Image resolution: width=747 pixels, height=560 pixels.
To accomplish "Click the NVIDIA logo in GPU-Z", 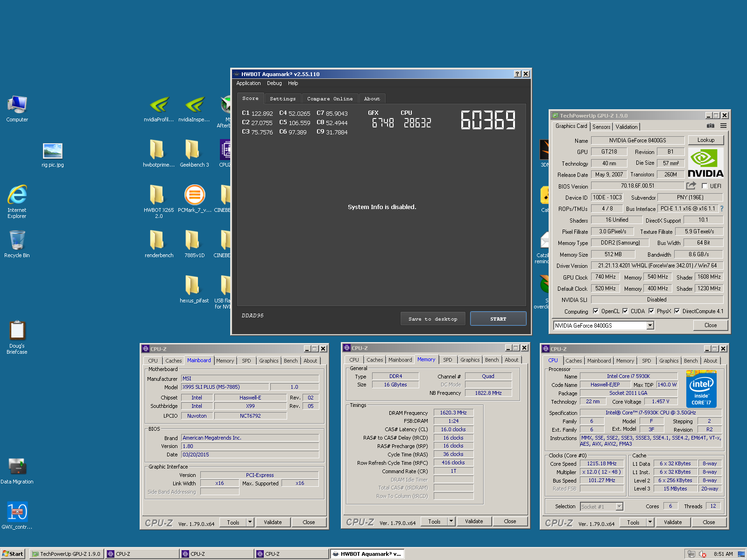I will [705, 163].
